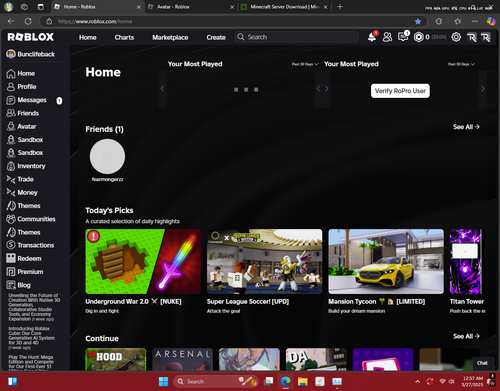Open Arsenal thumbnail in Continue
The width and height of the screenshot is (500, 391).
coord(182,359)
